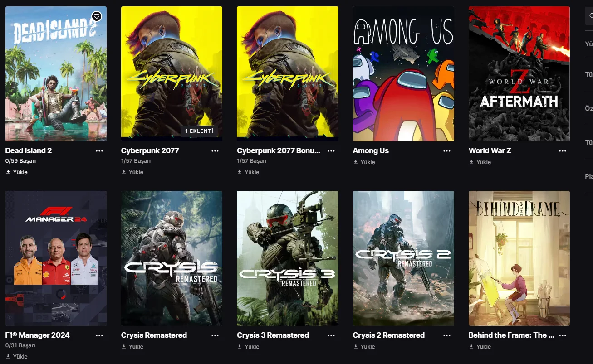
Task: Open options menu for first Cyberpunk 2077
Action: click(215, 151)
